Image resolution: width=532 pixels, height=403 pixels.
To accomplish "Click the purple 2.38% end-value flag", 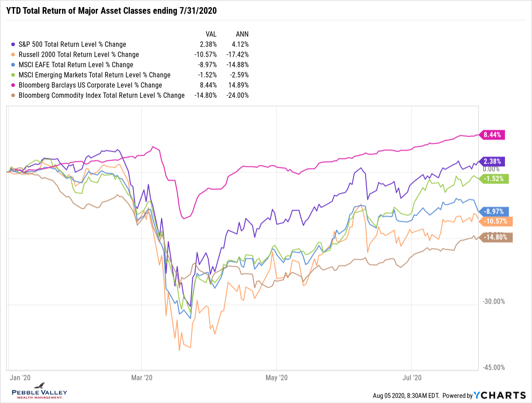I will click(492, 161).
